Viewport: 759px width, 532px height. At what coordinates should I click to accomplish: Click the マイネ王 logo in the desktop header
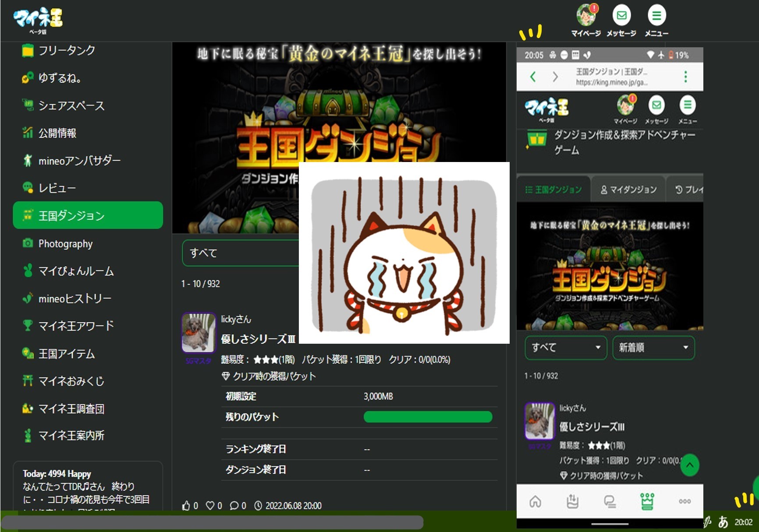pos(38,20)
